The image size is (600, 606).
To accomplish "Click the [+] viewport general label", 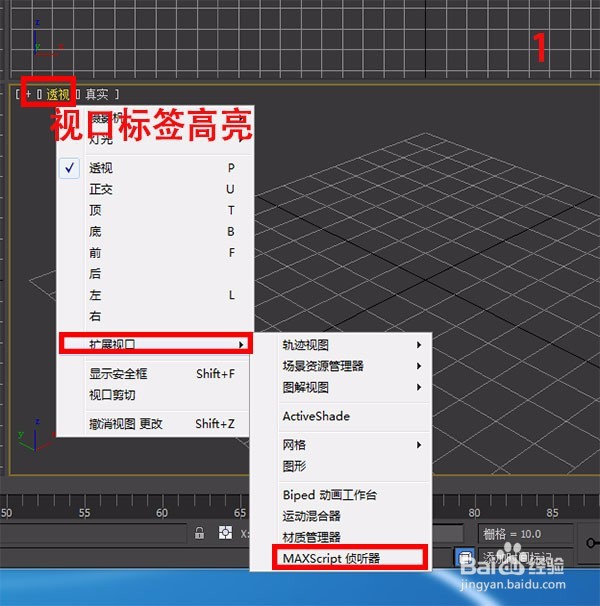I will click(x=28, y=94).
